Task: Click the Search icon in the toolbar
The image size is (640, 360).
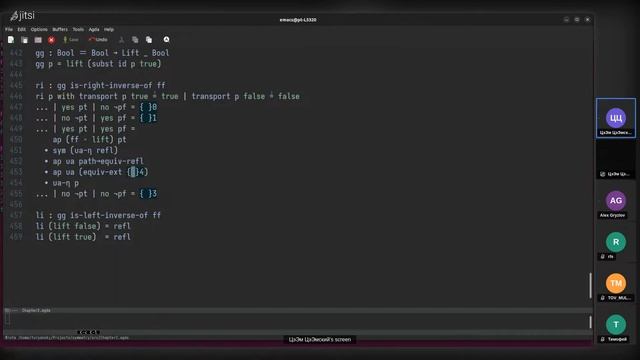Action: 167,40
